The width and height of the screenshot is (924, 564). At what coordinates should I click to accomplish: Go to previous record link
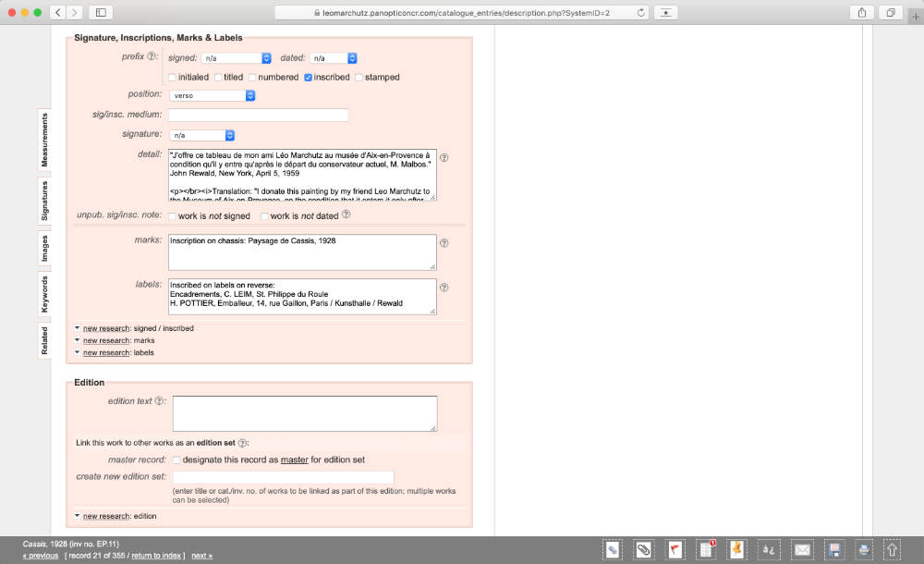[x=41, y=556]
